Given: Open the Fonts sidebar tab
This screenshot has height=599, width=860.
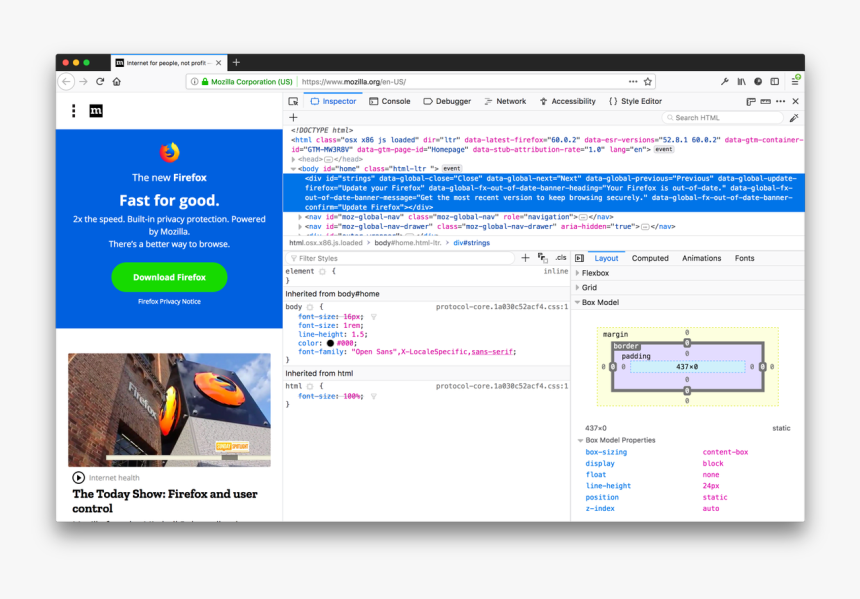Looking at the screenshot, I should [x=744, y=258].
